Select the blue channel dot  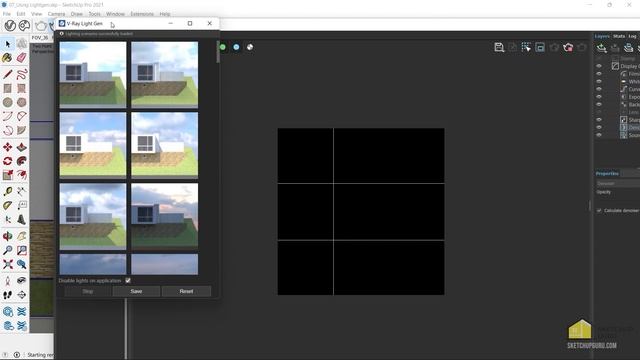236,47
